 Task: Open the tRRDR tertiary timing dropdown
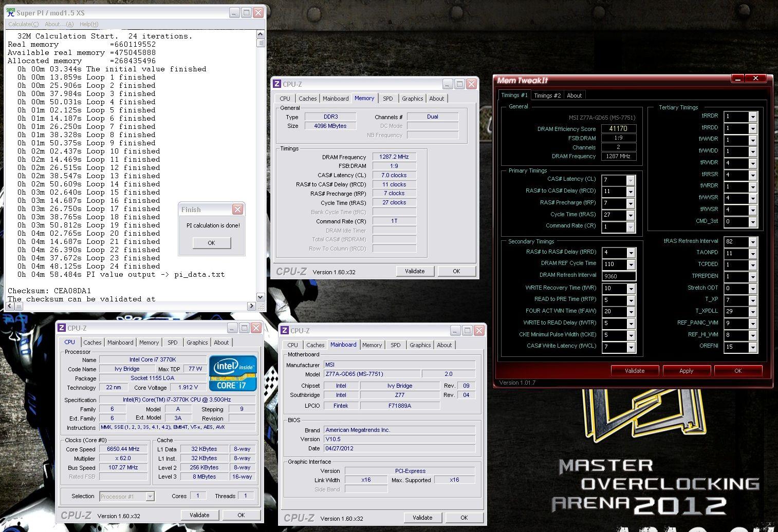coord(752,117)
